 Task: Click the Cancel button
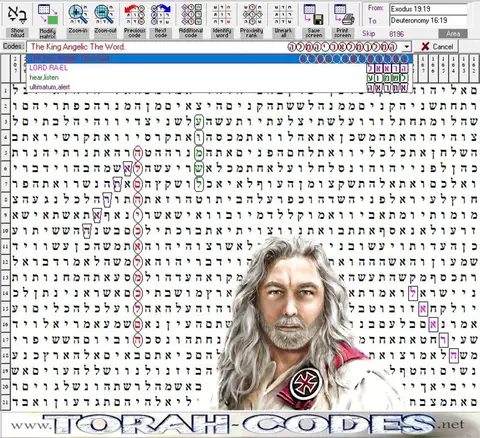pos(437,47)
